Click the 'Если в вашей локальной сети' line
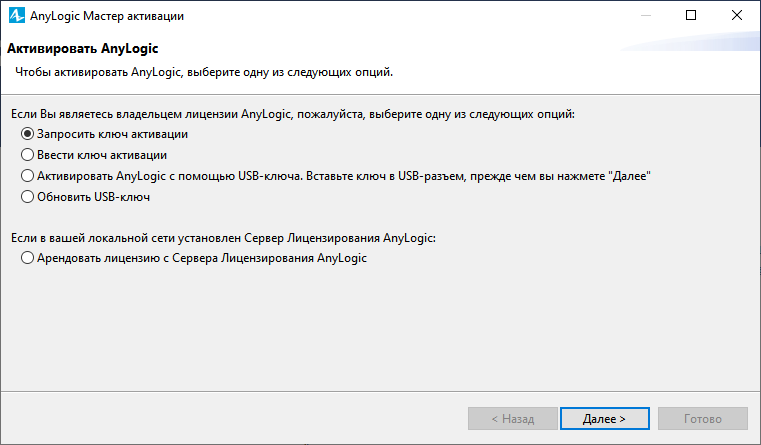 click(223, 238)
